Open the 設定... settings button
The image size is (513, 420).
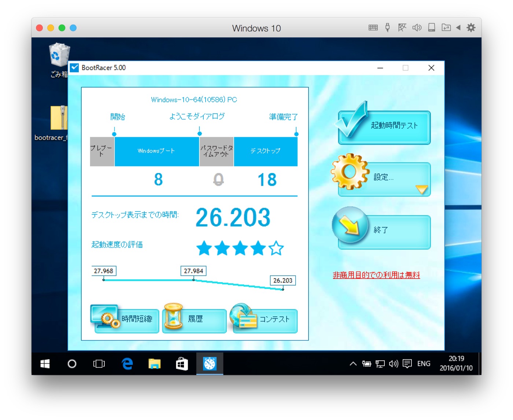384,179
